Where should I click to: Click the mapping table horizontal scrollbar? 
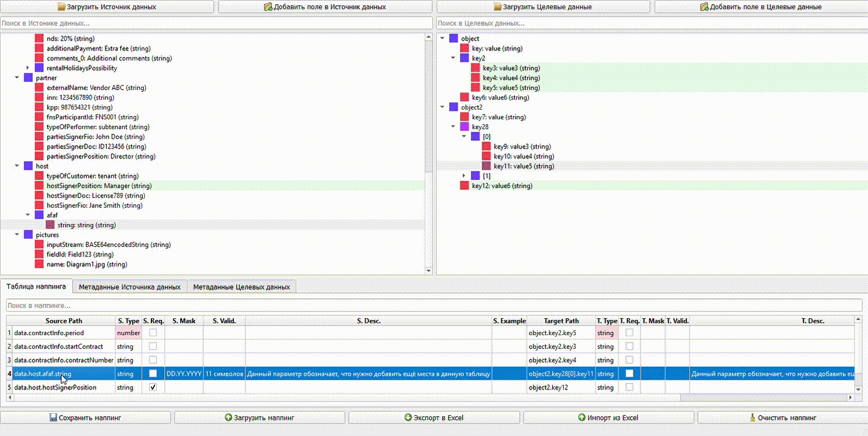430,397
